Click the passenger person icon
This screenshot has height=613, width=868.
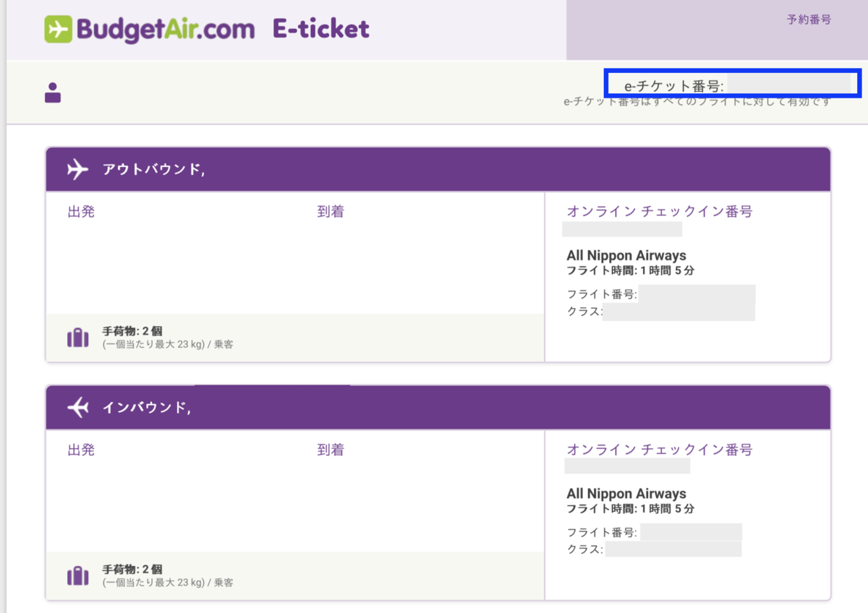53,93
